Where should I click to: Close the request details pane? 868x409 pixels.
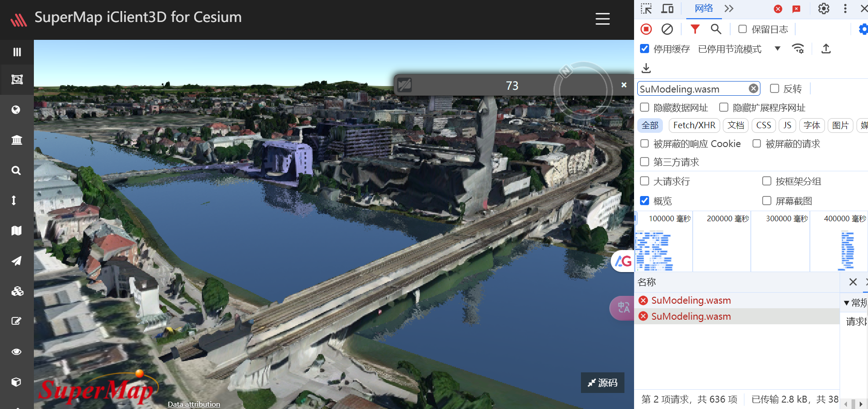(x=853, y=282)
